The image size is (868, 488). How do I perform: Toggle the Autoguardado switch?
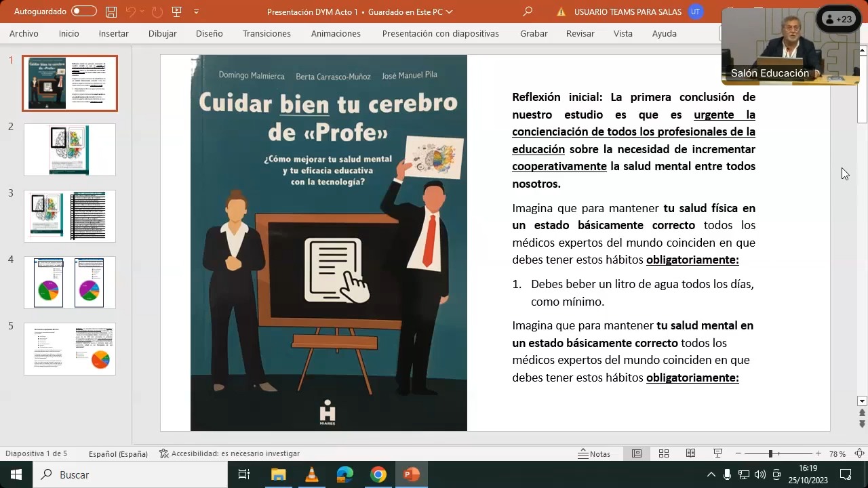click(x=84, y=12)
